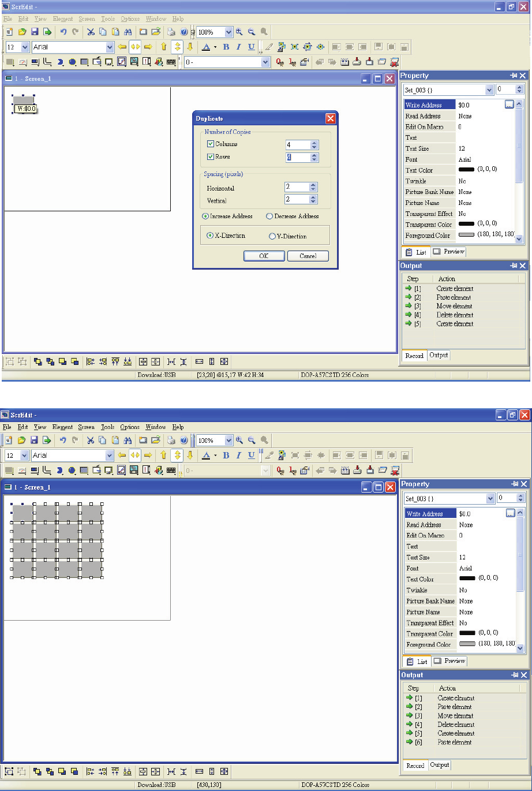Choose the Y-Direction radio option
The height and width of the screenshot is (791, 532).
click(272, 236)
